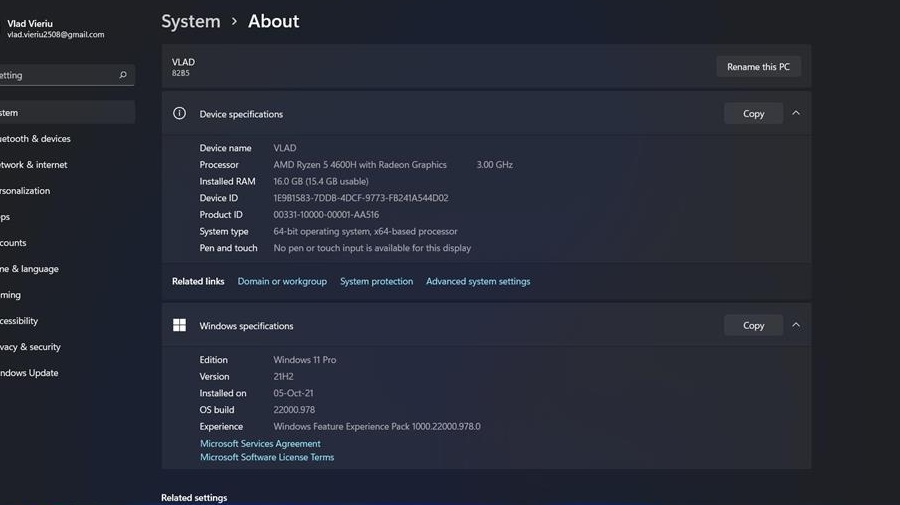Open Microsoft Software License Terms
This screenshot has height=505, width=900.
pos(267,458)
